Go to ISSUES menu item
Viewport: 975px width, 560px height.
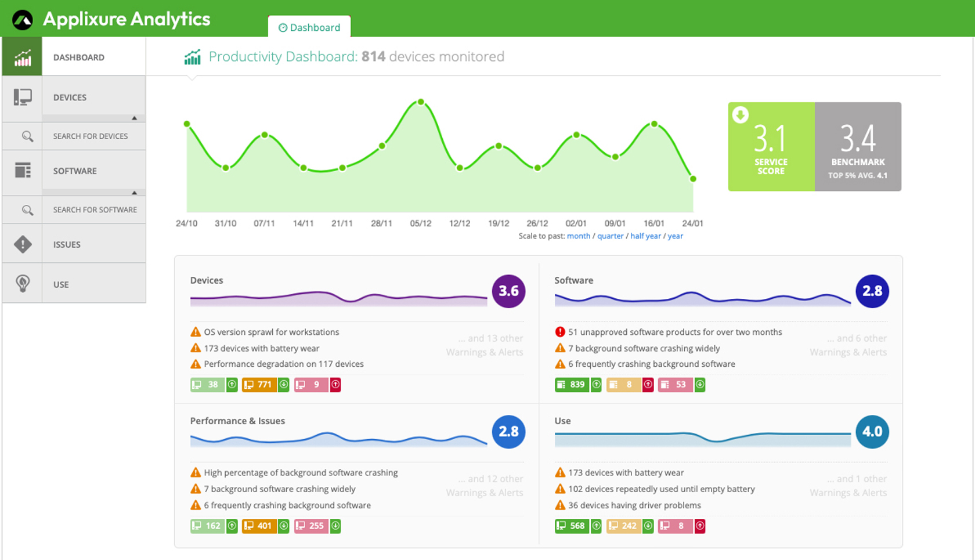coord(67,245)
